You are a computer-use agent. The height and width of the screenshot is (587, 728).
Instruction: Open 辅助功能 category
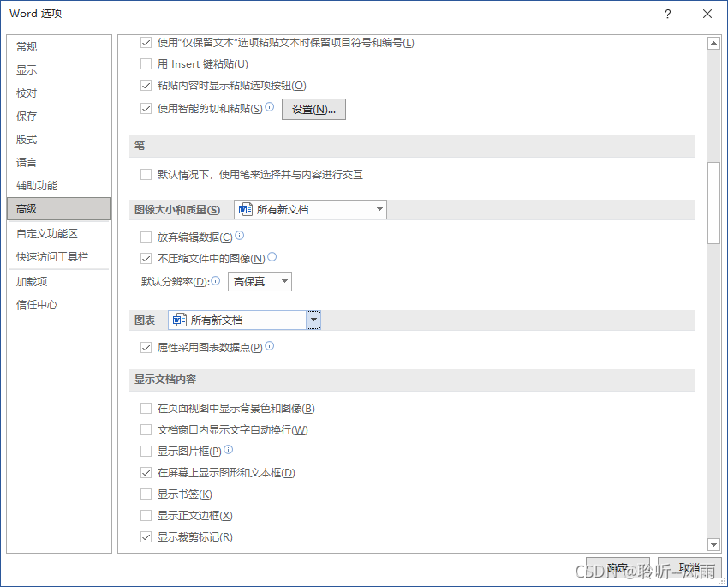[x=59, y=186]
